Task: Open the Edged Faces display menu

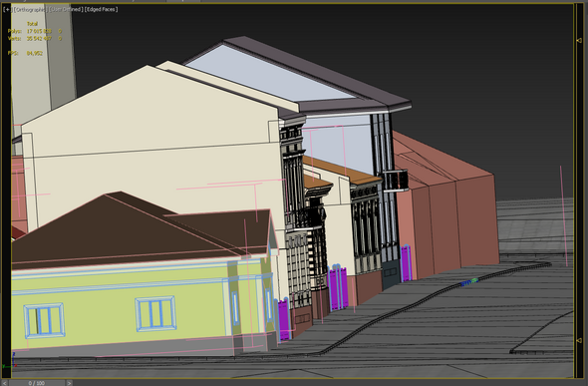Action: coord(102,9)
